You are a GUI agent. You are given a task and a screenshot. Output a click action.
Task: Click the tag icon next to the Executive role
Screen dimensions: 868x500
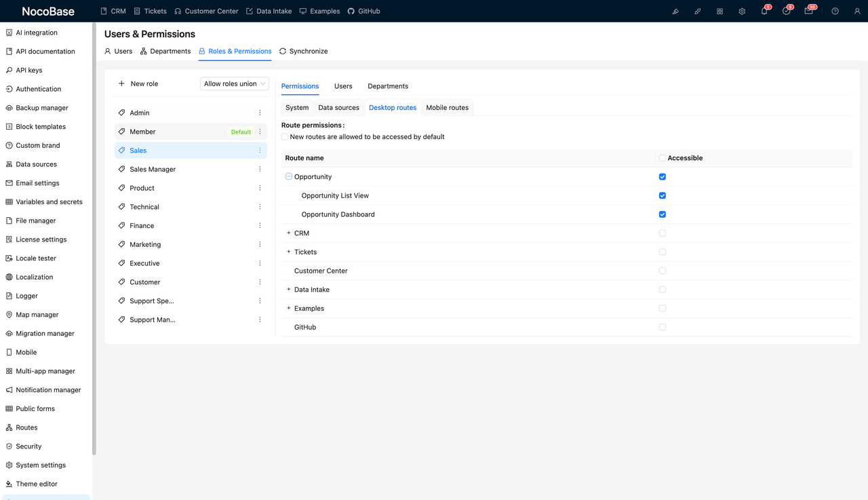click(x=121, y=263)
